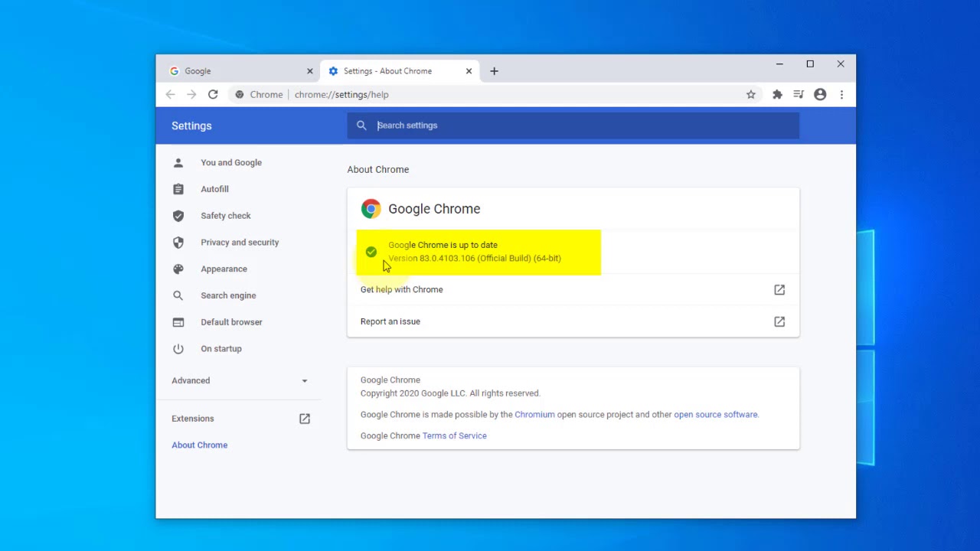Expand the Advanced section arrow
This screenshot has height=551, width=980.
tap(304, 381)
